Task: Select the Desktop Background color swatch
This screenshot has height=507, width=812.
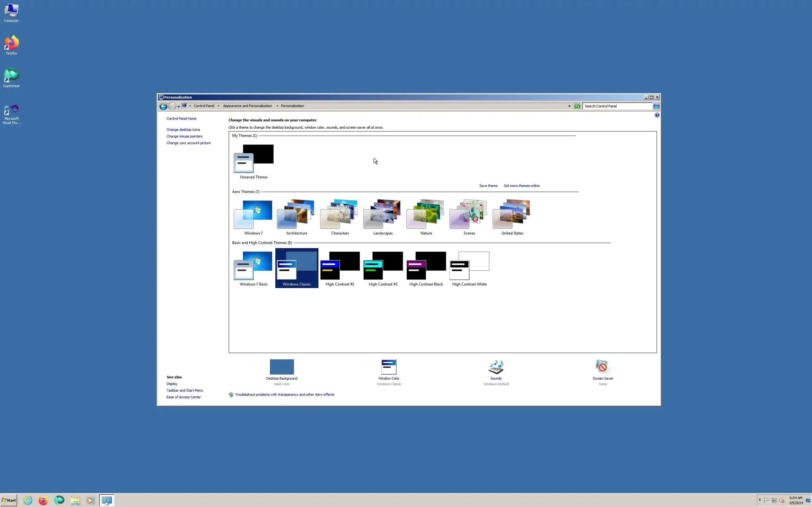Action: tap(282, 367)
